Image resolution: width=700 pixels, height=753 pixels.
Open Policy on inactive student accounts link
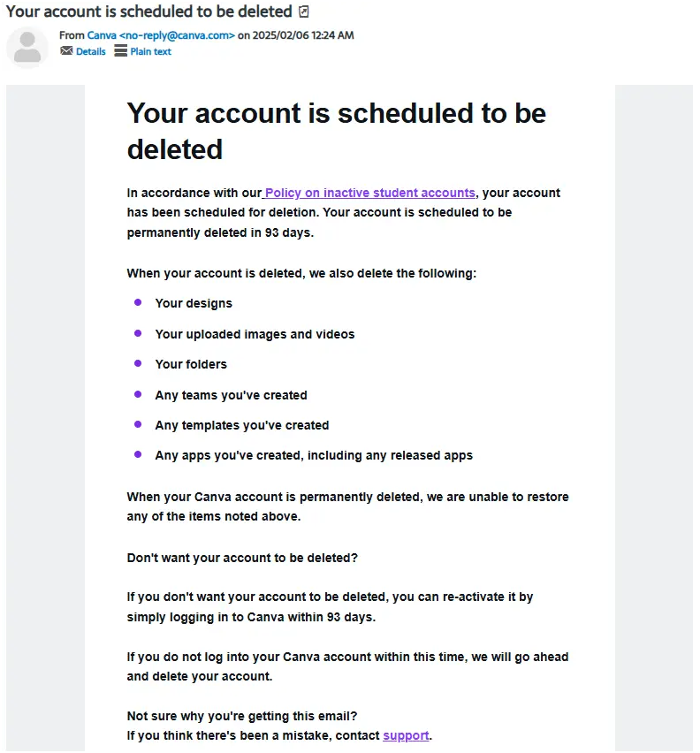coord(370,193)
